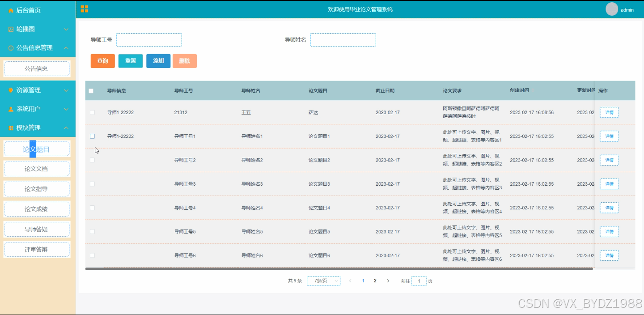This screenshot has height=315, width=644.
Task: Toggle the select-all header checkbox
Action: 91,91
